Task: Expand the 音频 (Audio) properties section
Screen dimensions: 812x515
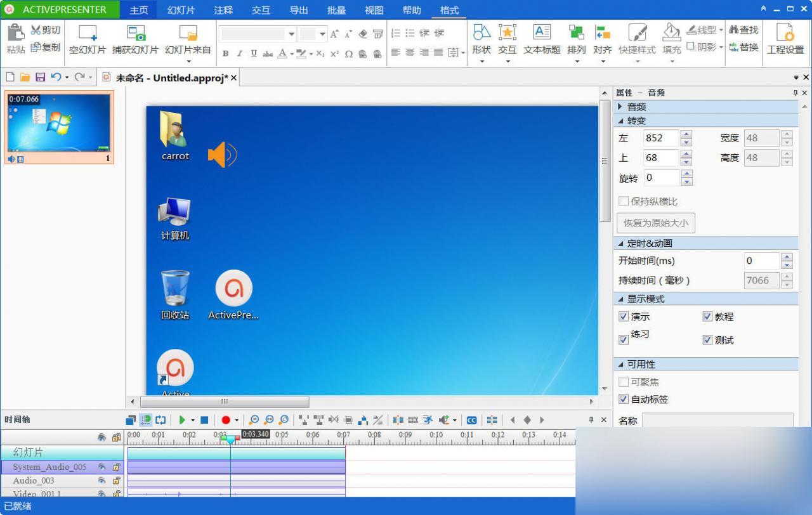Action: click(x=620, y=107)
